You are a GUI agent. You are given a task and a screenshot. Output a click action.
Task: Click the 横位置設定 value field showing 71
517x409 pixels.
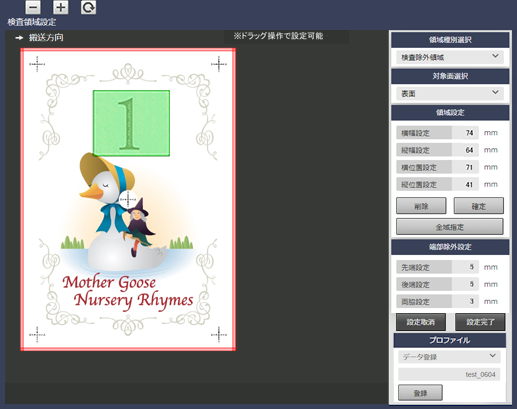pos(465,167)
